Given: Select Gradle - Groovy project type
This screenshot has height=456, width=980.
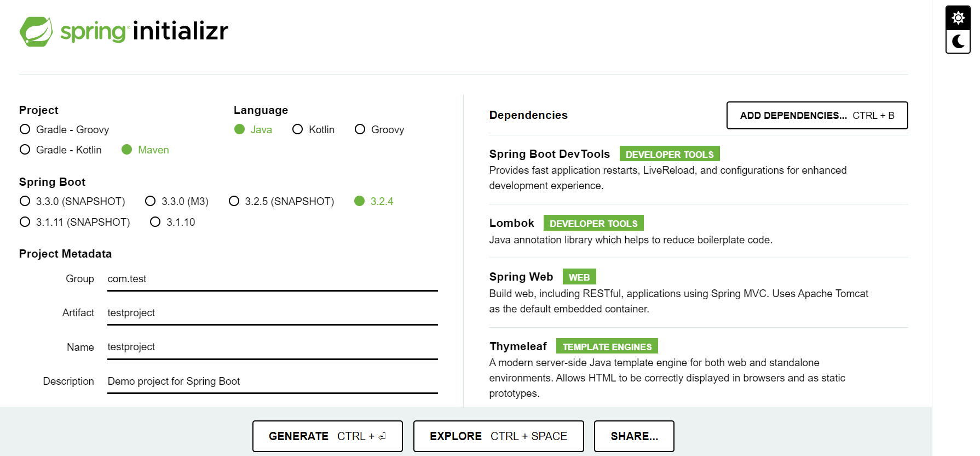Looking at the screenshot, I should click(64, 129).
